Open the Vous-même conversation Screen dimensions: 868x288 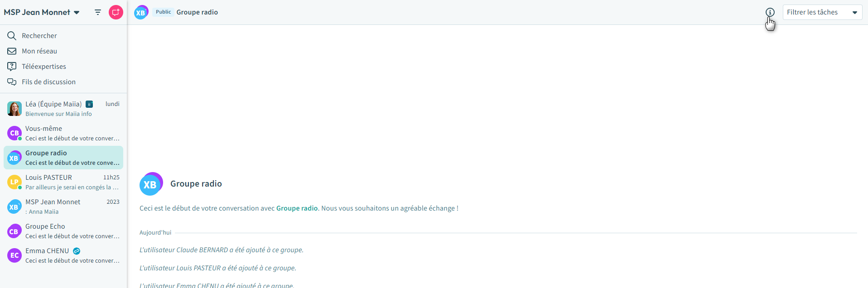pos(63,133)
